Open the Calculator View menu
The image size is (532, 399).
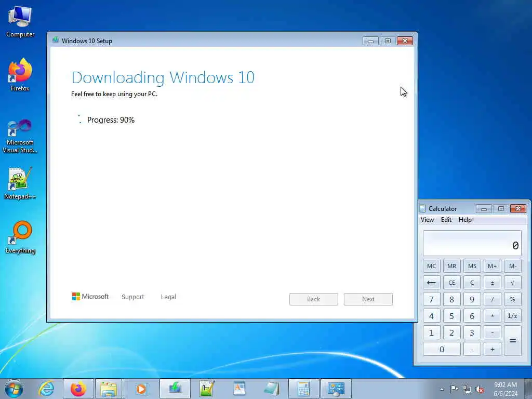[x=427, y=220]
